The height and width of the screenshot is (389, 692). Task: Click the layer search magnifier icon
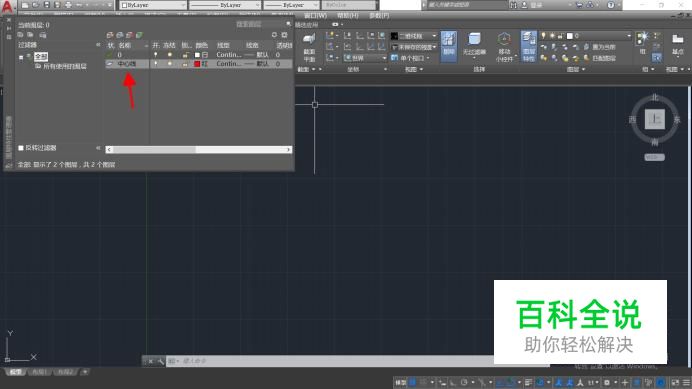coord(288,24)
